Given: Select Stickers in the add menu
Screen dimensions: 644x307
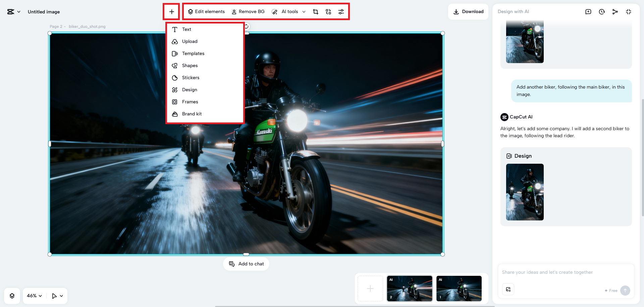Looking at the screenshot, I should point(205,78).
